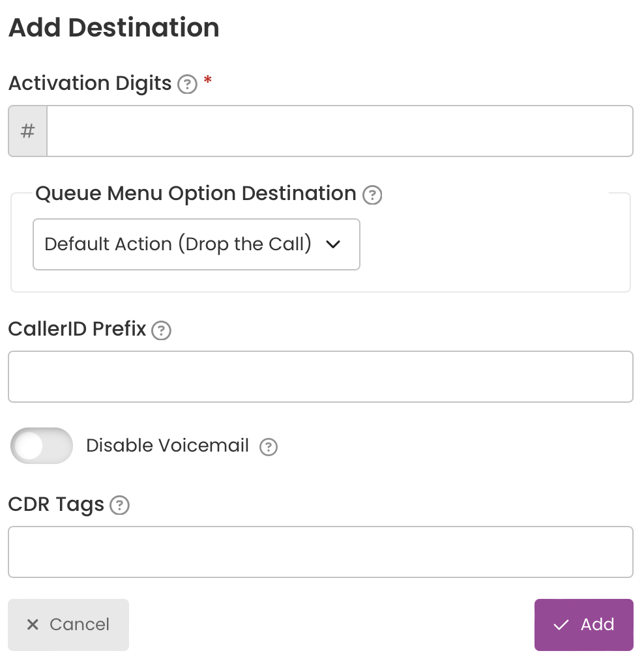Open the Default Action (Drop the Call) dropdown
The width and height of the screenshot is (644, 666).
(196, 244)
